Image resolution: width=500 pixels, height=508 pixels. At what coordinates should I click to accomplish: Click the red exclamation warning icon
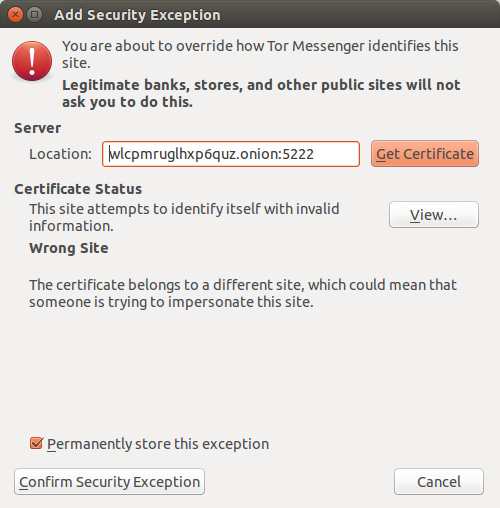pos(32,61)
